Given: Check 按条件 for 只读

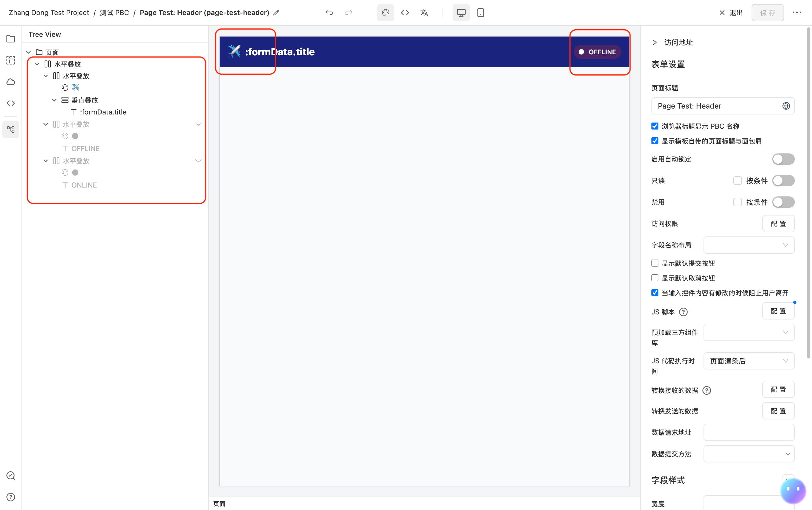Looking at the screenshot, I should (737, 181).
